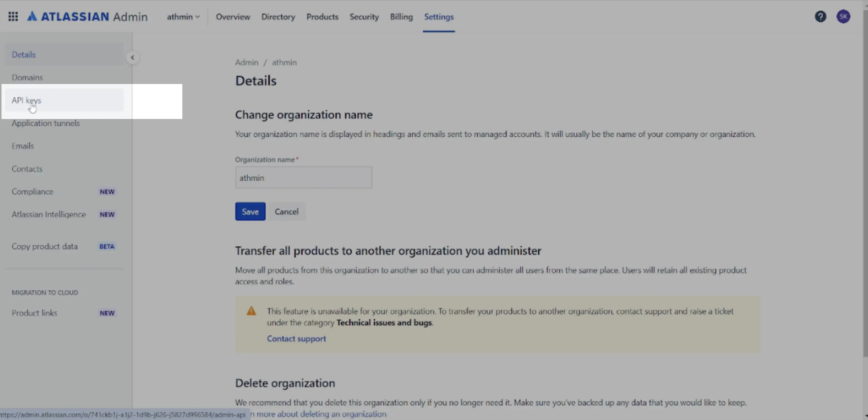Go to the Overview tab
The image size is (868, 420).
point(233,16)
